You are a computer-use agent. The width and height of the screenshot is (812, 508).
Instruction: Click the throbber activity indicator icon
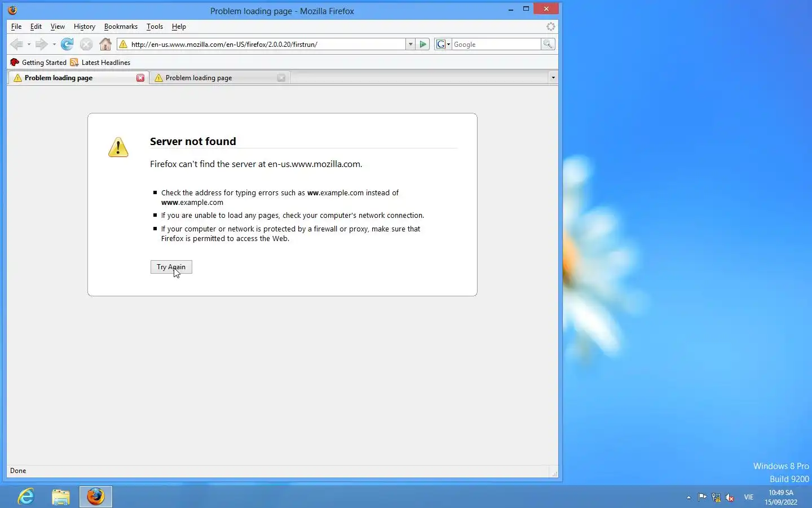551,27
